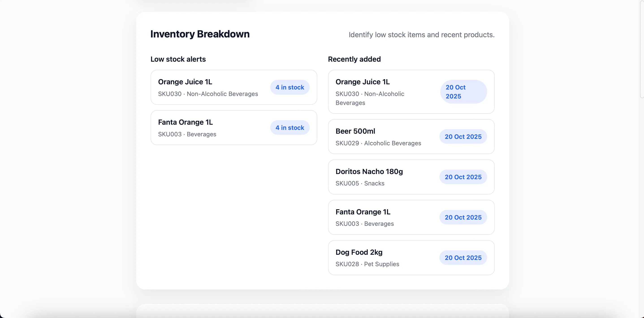Select the SKU030 Non-Alcoholic Beverages label
This screenshot has width=644, height=318.
coord(208,94)
